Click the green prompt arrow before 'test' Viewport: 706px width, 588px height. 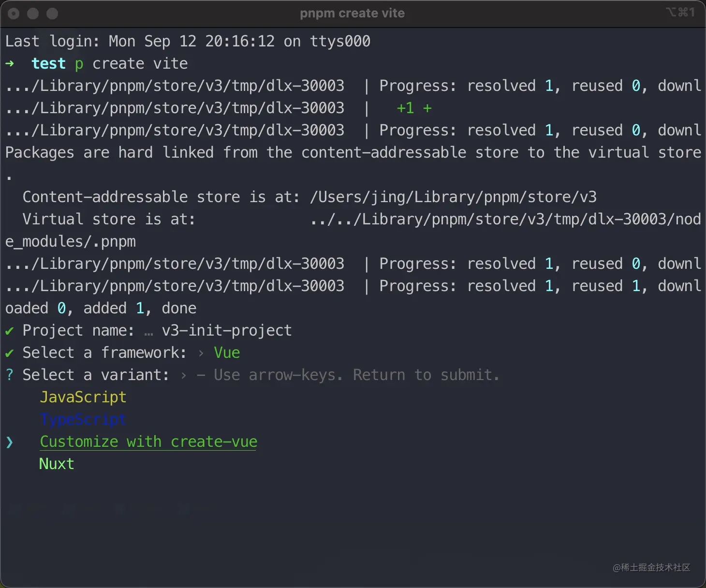coord(10,63)
